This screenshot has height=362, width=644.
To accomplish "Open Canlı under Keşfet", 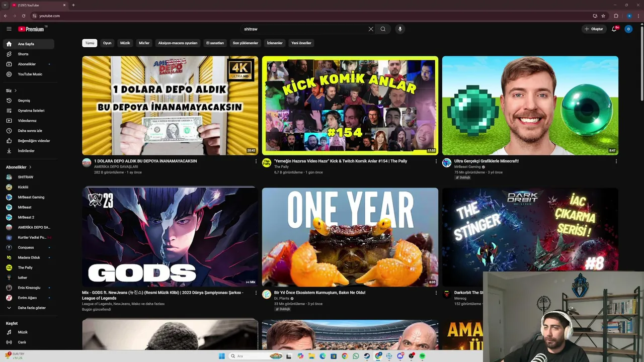I will click(x=29, y=342).
